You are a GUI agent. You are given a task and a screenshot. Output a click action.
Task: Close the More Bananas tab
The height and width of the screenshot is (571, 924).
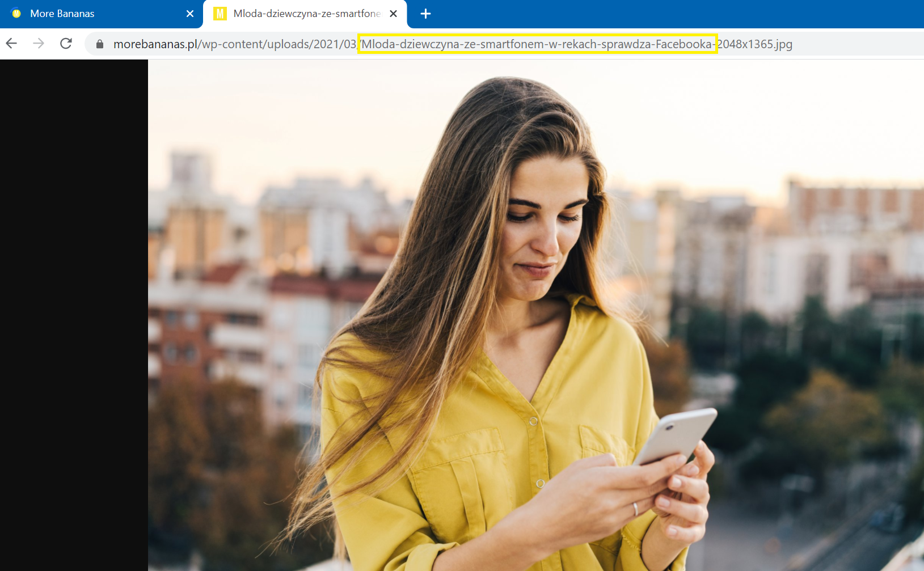pyautogui.click(x=190, y=14)
